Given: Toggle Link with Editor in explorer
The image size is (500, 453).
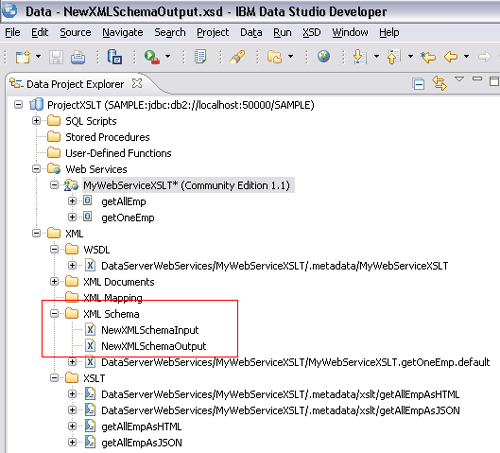Looking at the screenshot, I should [439, 83].
